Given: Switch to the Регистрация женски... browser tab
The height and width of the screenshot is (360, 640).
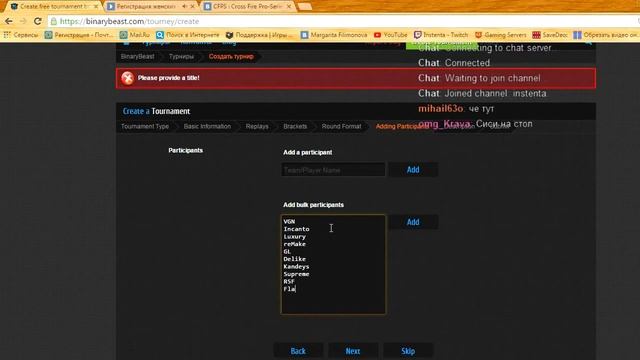Looking at the screenshot, I should (x=146, y=7).
